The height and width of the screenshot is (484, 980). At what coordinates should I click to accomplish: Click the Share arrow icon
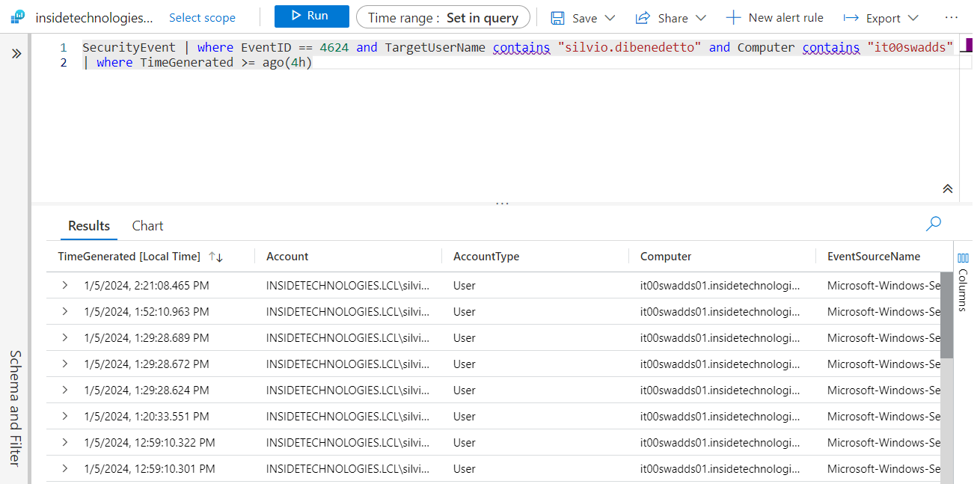tap(643, 17)
